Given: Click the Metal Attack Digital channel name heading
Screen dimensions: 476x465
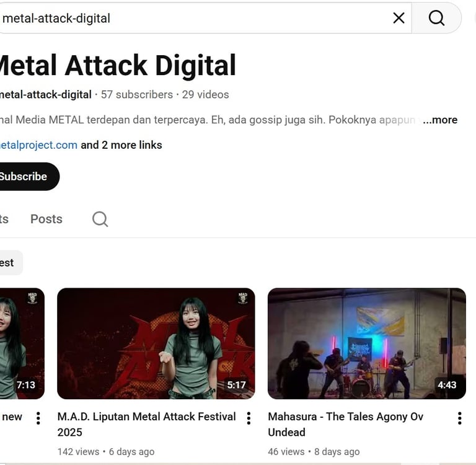Looking at the screenshot, I should (x=118, y=65).
